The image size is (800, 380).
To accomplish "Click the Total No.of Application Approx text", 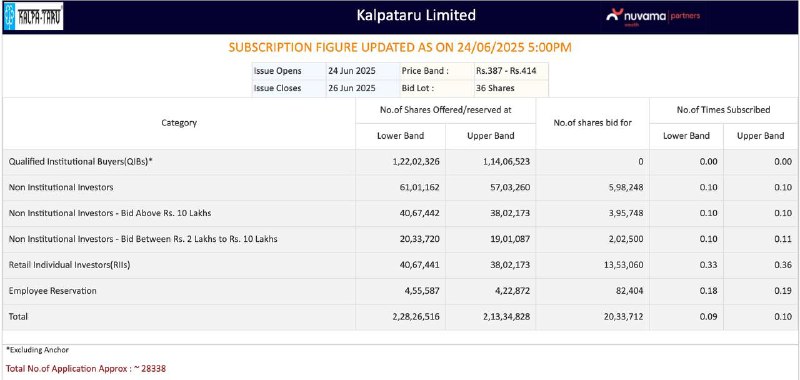I will (x=86, y=368).
